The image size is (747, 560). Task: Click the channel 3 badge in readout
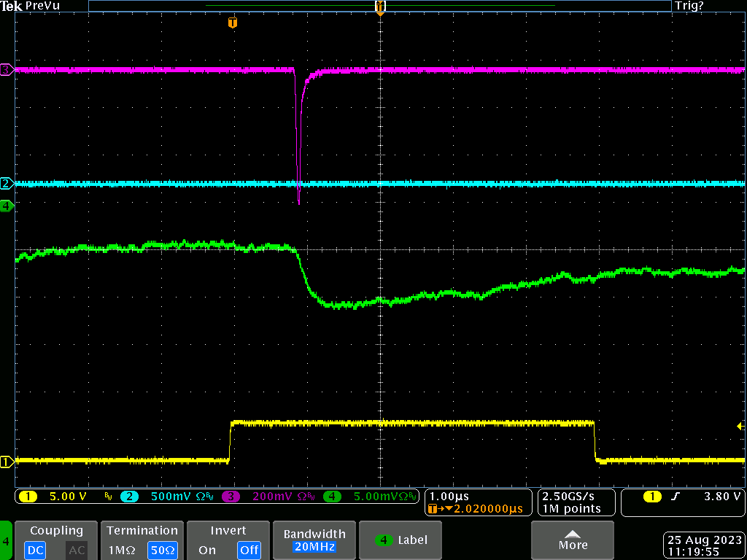tap(231, 497)
